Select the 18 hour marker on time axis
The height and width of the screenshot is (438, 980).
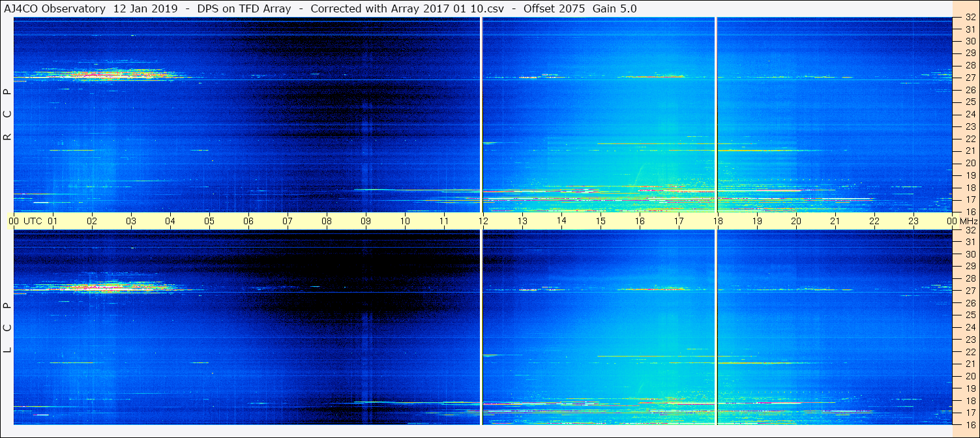click(x=718, y=221)
